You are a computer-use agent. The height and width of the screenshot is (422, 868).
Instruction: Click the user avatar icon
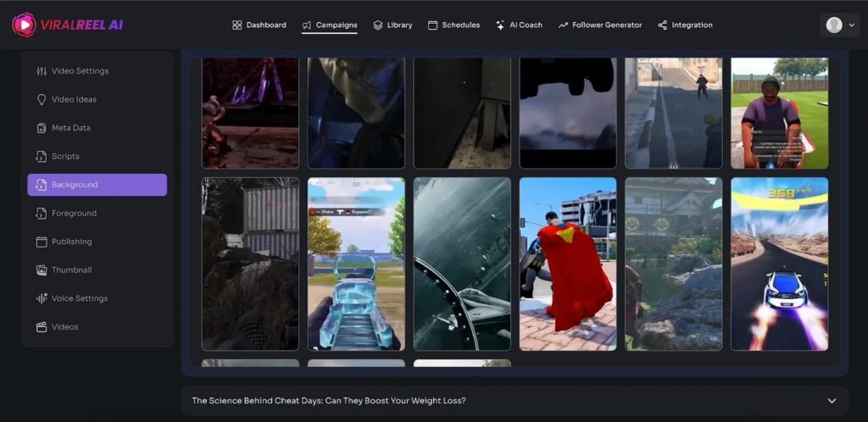(x=834, y=25)
